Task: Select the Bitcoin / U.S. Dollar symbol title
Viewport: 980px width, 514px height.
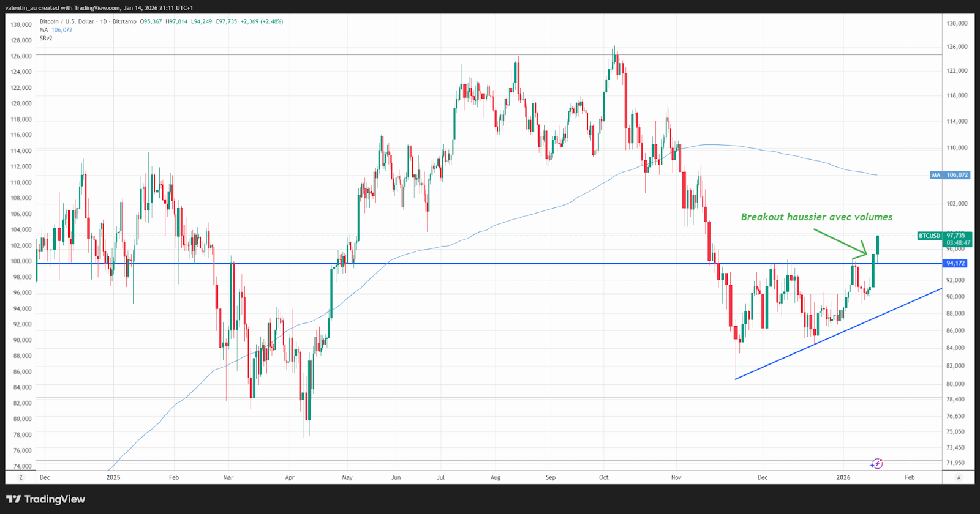Action: click(67, 21)
